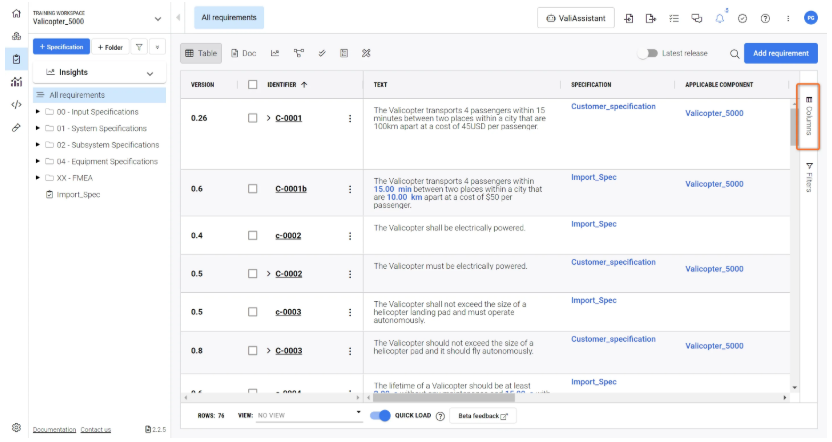
Task: Check the box for row C-0001b
Action: [253, 188]
